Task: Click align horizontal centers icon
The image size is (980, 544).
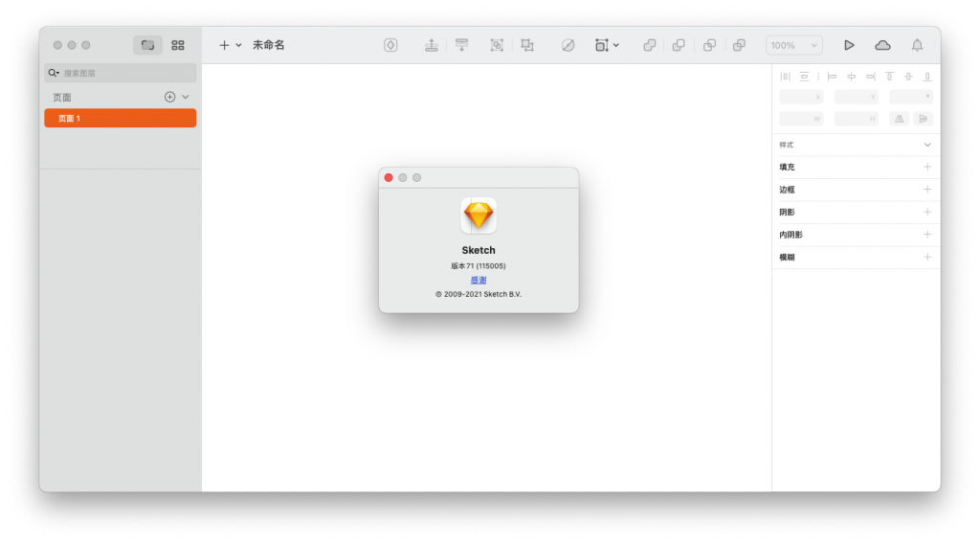Action: point(851,77)
